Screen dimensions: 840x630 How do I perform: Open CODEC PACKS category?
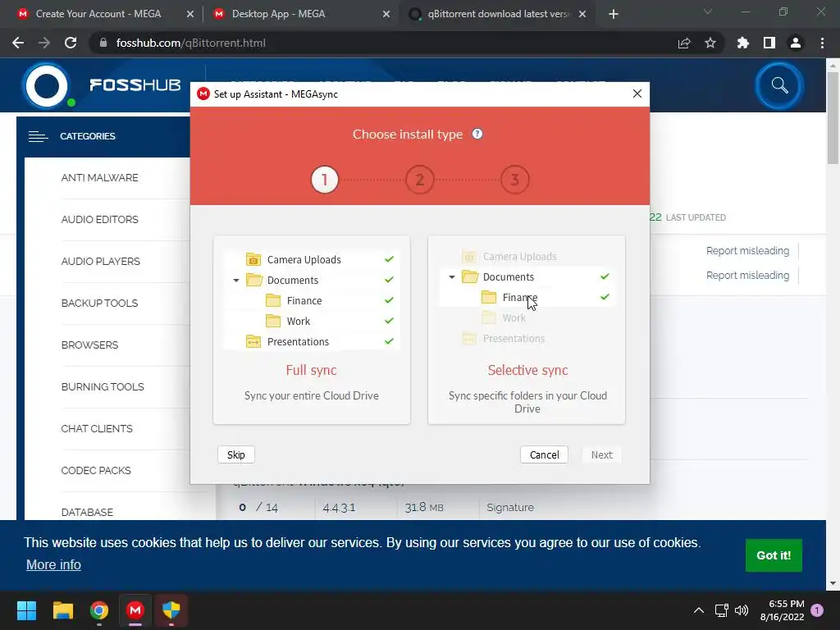(96, 470)
